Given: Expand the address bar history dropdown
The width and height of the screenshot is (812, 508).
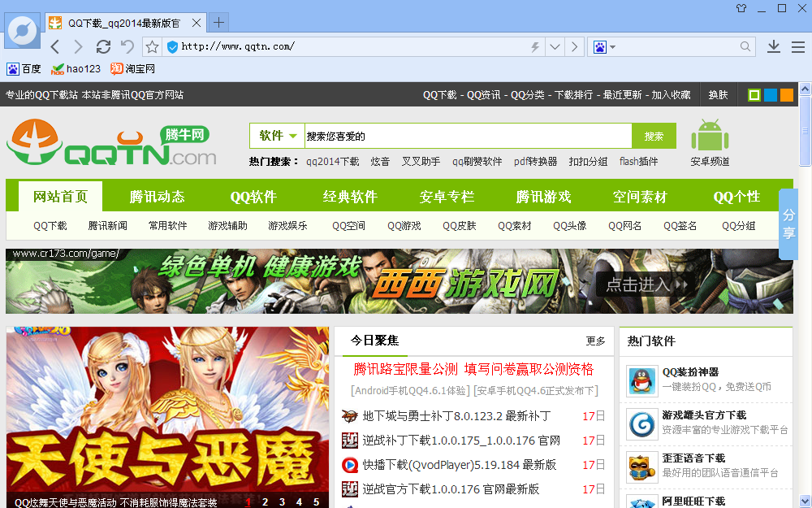Looking at the screenshot, I should [555, 47].
